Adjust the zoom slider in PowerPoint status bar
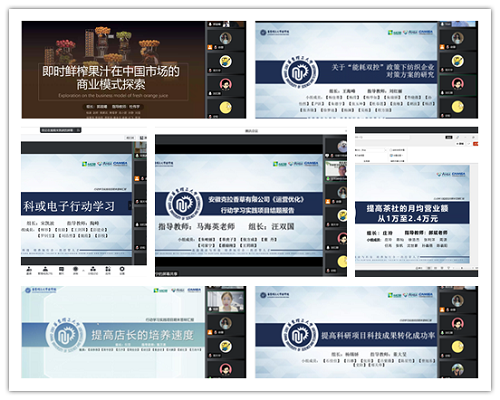Screen dimensions: 500x400 463,268
